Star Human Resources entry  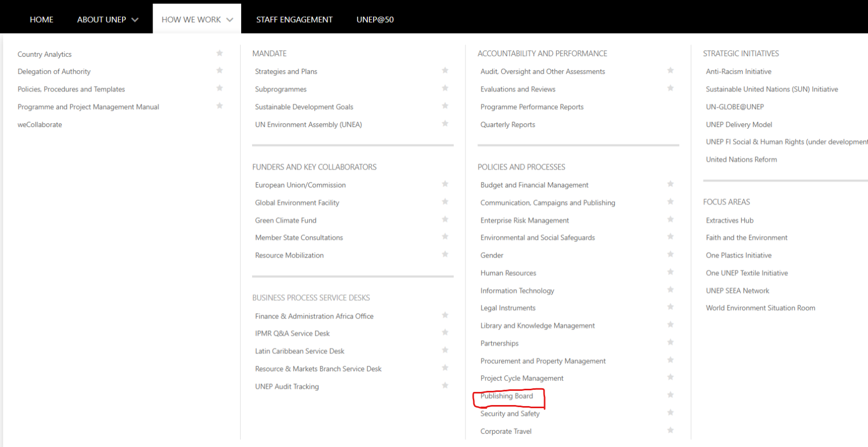point(670,272)
